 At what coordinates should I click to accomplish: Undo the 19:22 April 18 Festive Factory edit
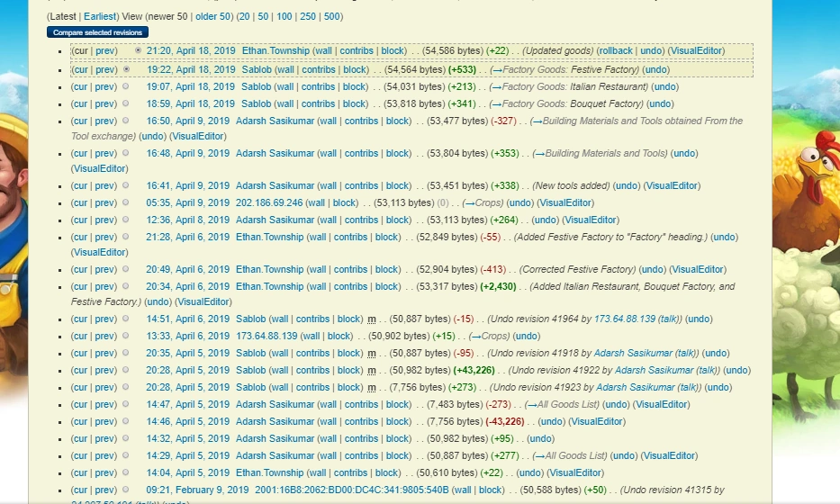655,69
